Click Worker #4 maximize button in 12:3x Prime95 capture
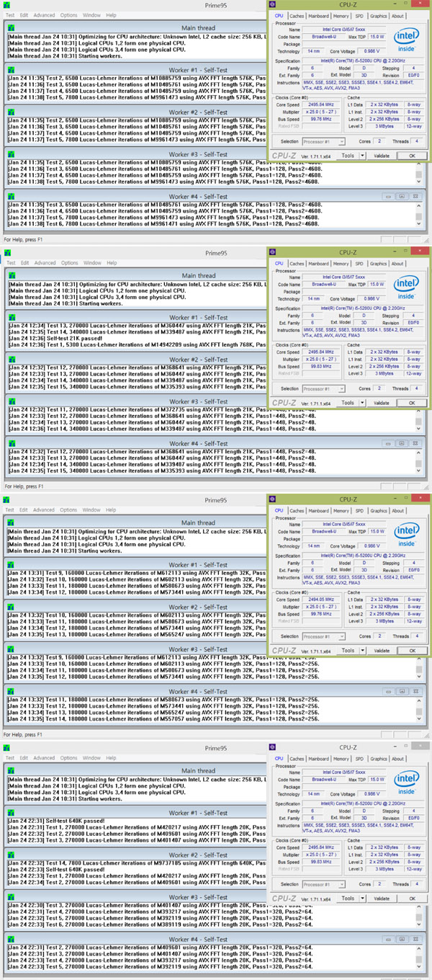Image resolution: width=432 pixels, height=980 pixels. [x=402, y=444]
